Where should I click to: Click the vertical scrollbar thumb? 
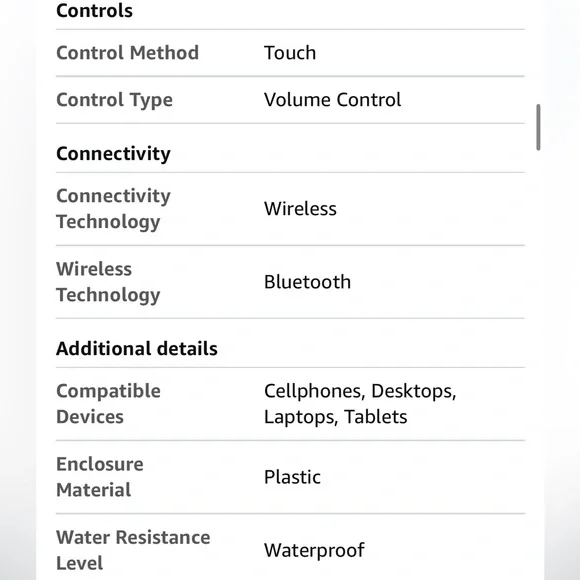click(538, 127)
